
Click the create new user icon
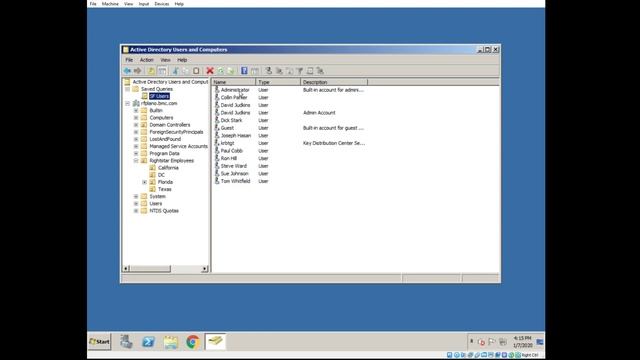[268, 71]
